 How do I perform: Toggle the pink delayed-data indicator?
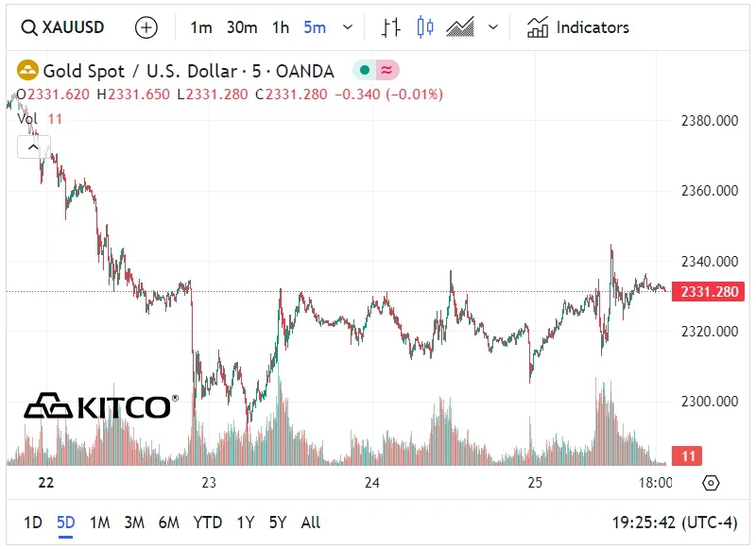[x=387, y=70]
